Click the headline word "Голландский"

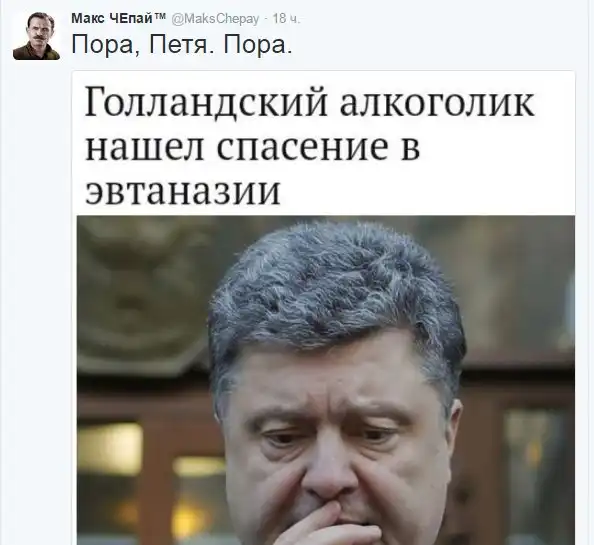[x=206, y=102]
